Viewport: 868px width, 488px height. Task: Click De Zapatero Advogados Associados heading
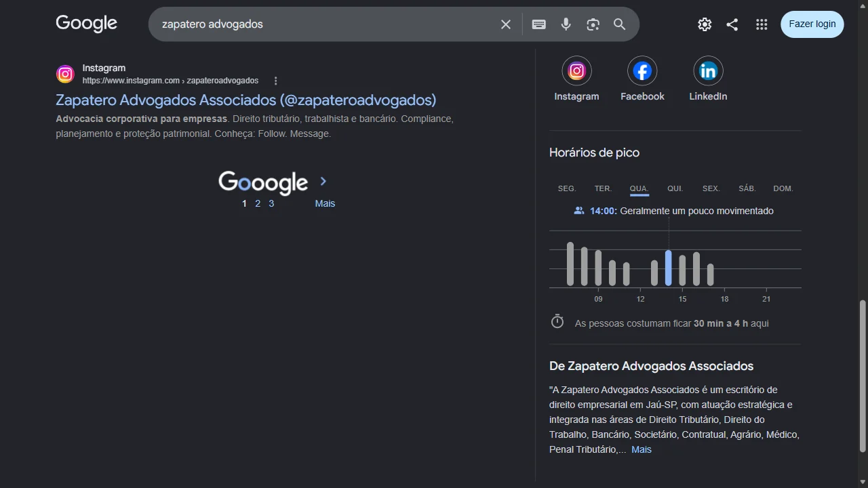651,366
